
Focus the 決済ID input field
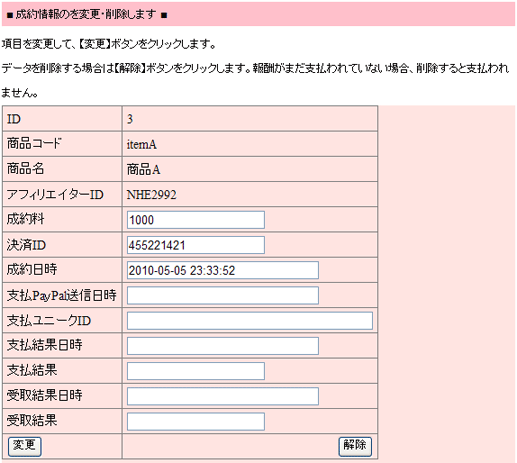click(196, 245)
